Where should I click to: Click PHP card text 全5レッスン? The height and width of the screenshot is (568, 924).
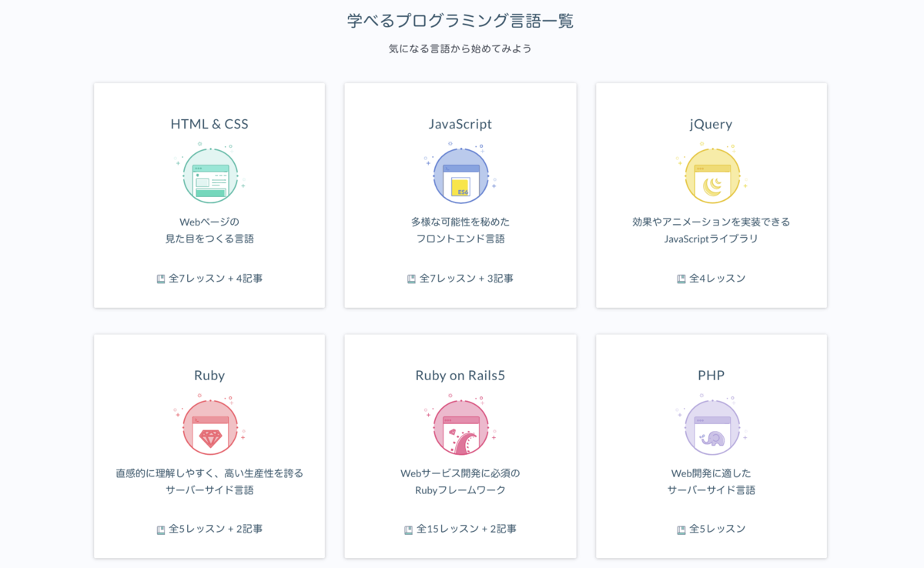pos(718,530)
